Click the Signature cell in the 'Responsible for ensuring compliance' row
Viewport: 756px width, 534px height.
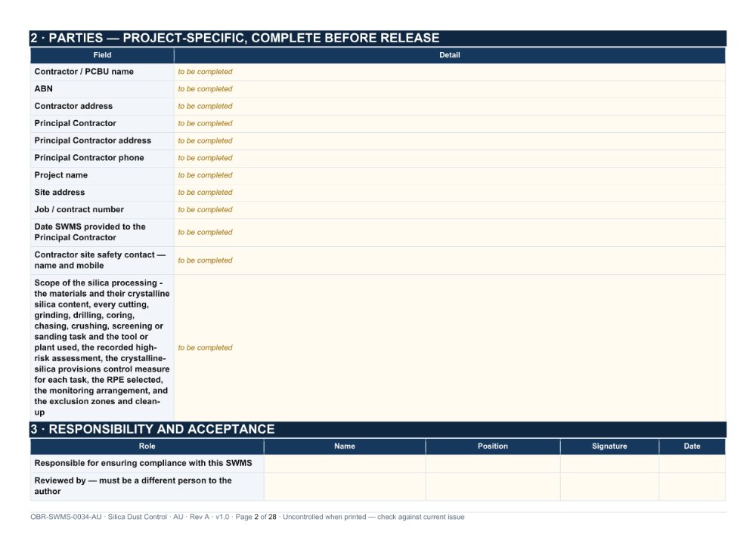click(609, 464)
